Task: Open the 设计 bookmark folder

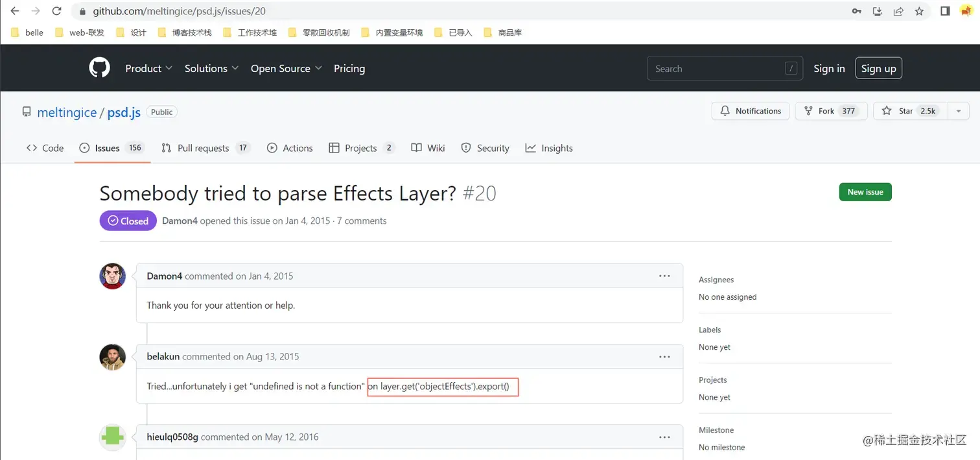Action: [131, 32]
